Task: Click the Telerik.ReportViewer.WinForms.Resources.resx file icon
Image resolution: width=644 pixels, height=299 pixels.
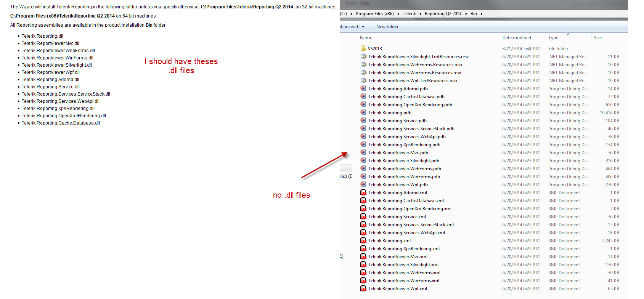Action: pyautogui.click(x=363, y=73)
